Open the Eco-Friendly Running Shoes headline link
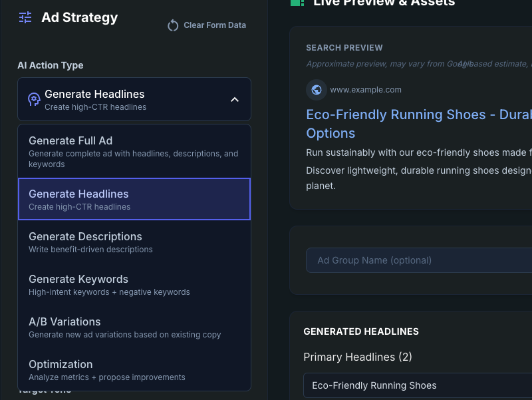This screenshot has height=400, width=532. 412,114
